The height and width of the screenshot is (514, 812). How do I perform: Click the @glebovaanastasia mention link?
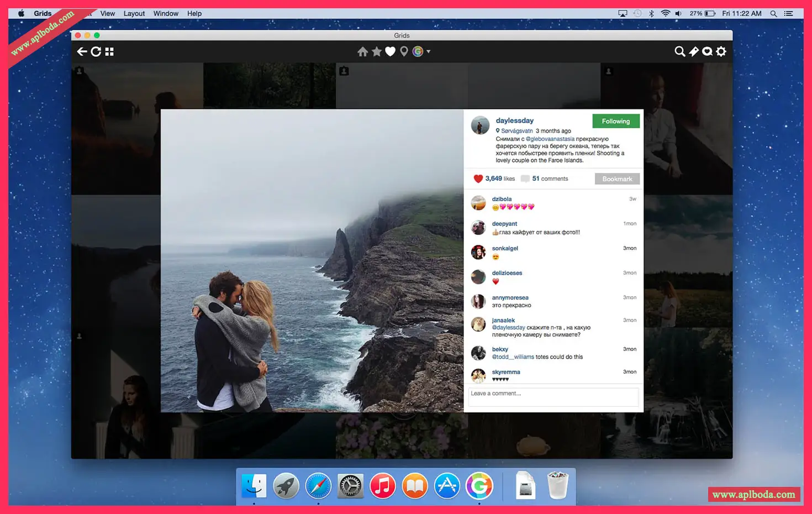pyautogui.click(x=550, y=139)
